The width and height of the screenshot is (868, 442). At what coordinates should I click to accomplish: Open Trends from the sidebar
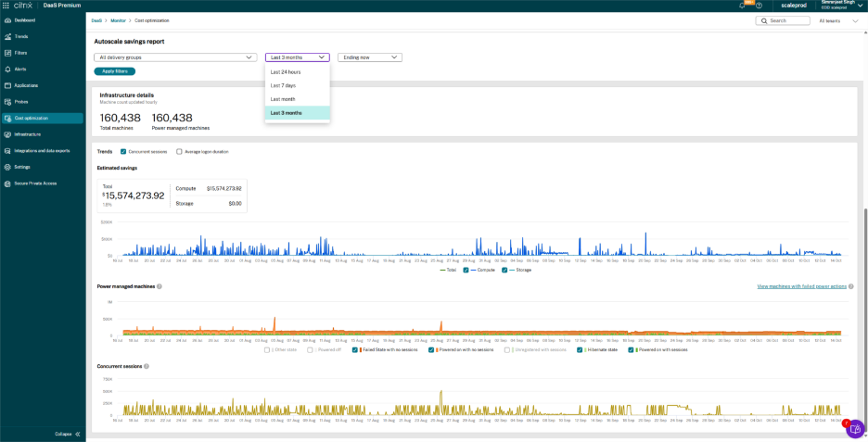click(7, 36)
